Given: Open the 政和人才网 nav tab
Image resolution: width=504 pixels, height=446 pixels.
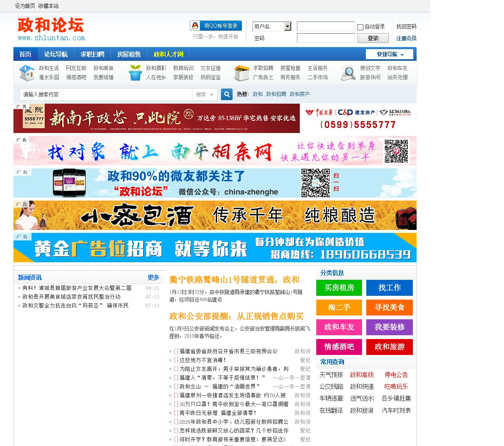Looking at the screenshot, I should pyautogui.click(x=168, y=54).
